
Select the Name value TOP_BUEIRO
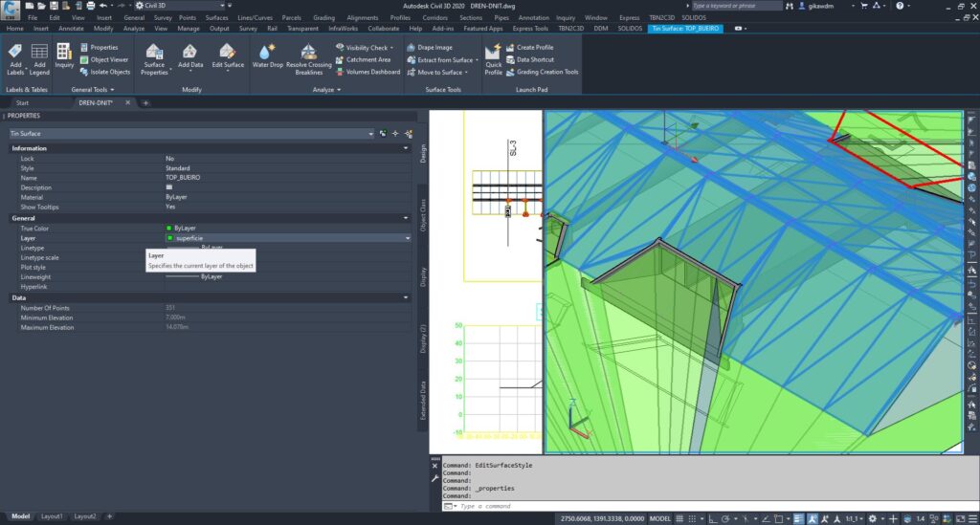[x=183, y=178]
